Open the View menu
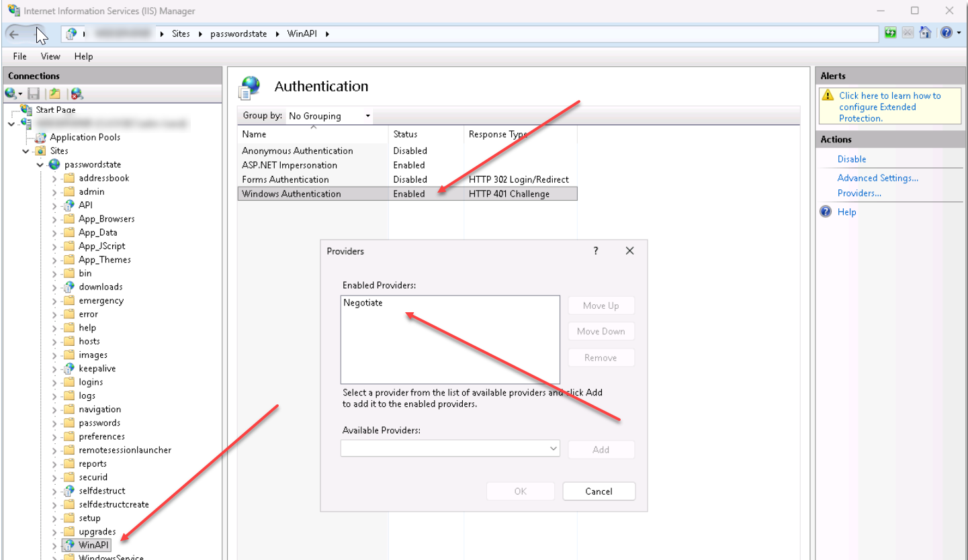968x560 pixels. pos(50,56)
